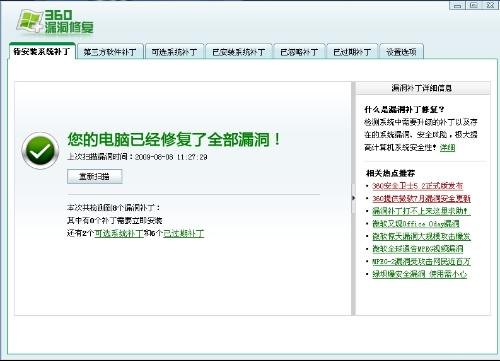Switch to the 第三方软件补丁 tab
Screen dimensions: 500x361
pos(110,52)
